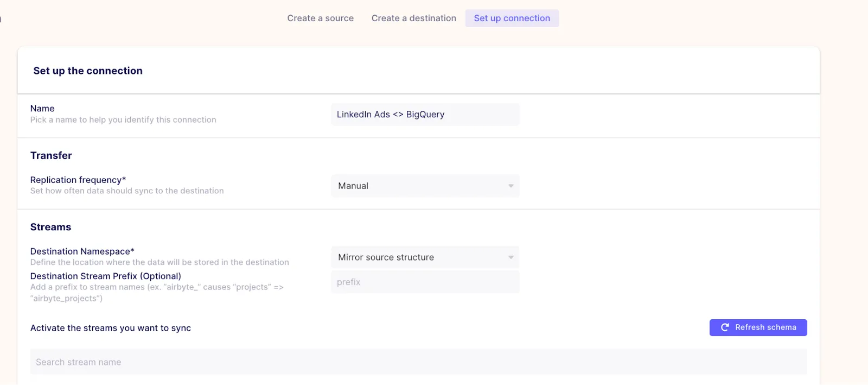Click the connection Name input field
Image resolution: width=868 pixels, height=385 pixels.
pos(425,115)
